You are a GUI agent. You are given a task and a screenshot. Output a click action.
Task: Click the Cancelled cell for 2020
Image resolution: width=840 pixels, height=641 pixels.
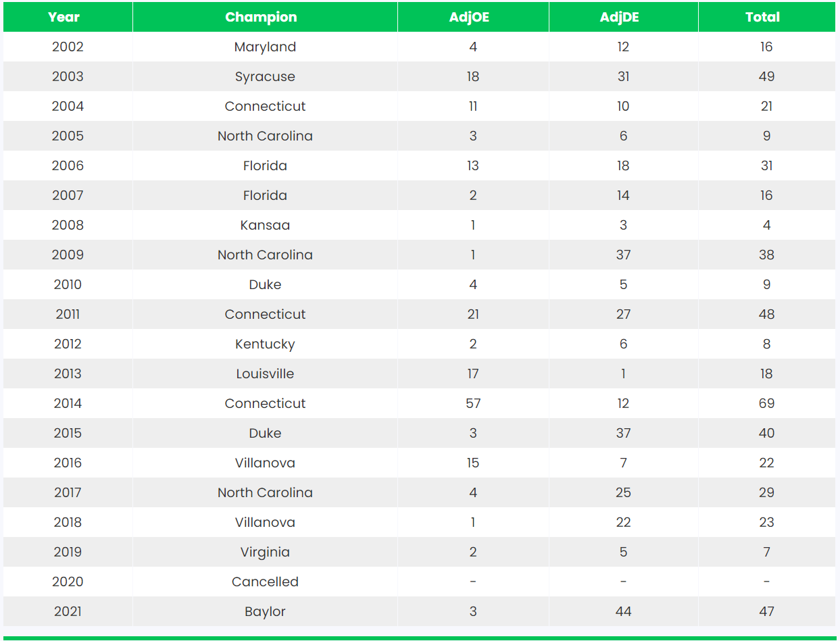(265, 582)
